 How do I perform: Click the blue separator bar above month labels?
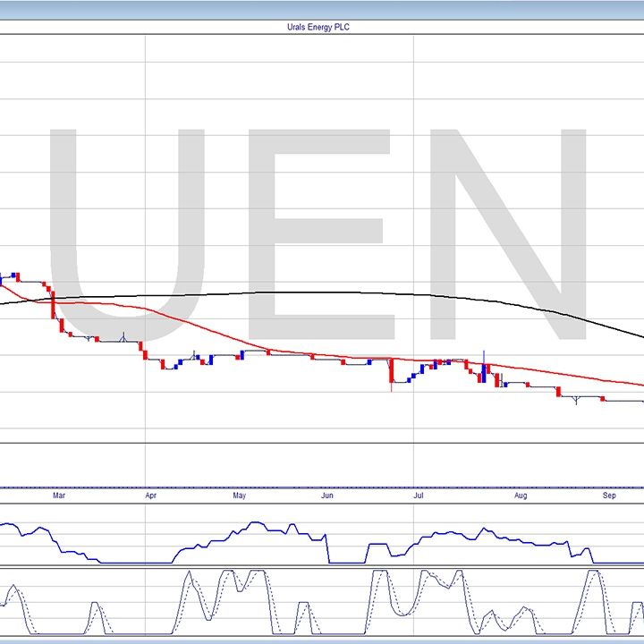tap(322, 487)
